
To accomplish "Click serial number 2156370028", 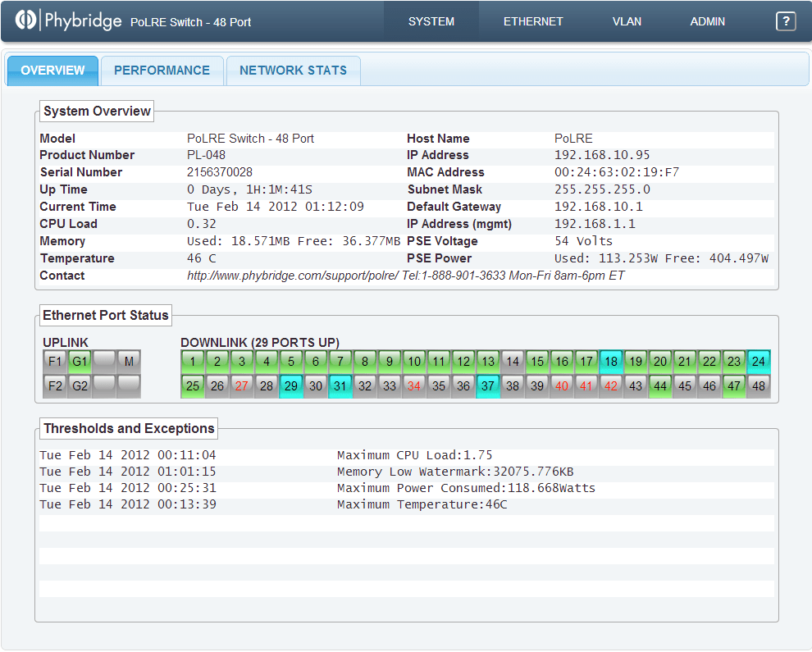I will 220,172.
